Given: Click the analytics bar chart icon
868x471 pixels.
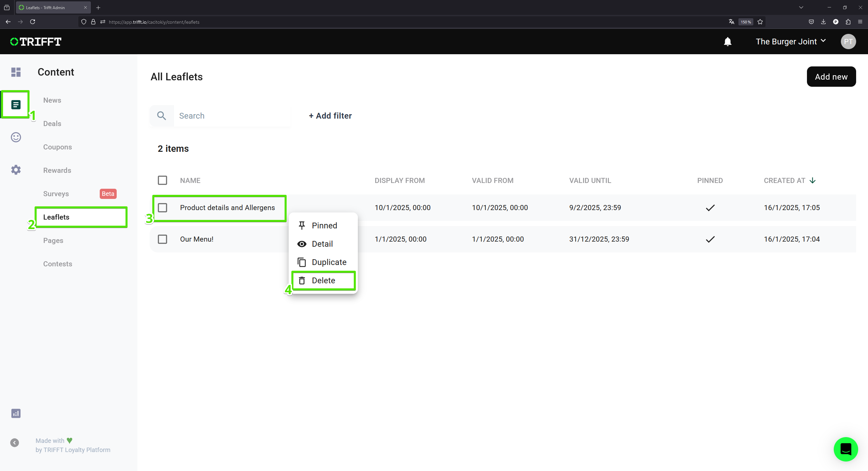Looking at the screenshot, I should [16, 414].
